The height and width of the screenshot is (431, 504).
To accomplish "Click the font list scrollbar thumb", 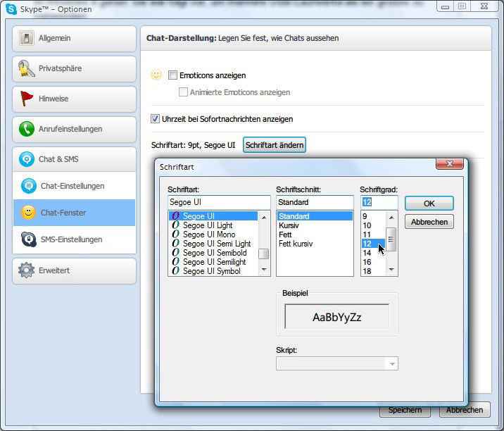I will tap(264, 254).
